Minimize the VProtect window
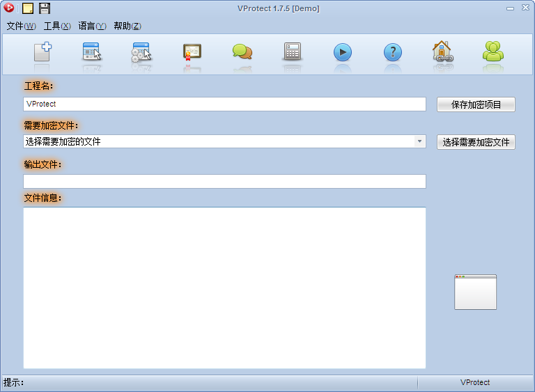Viewport: 535px width, 392px height. click(510, 8)
